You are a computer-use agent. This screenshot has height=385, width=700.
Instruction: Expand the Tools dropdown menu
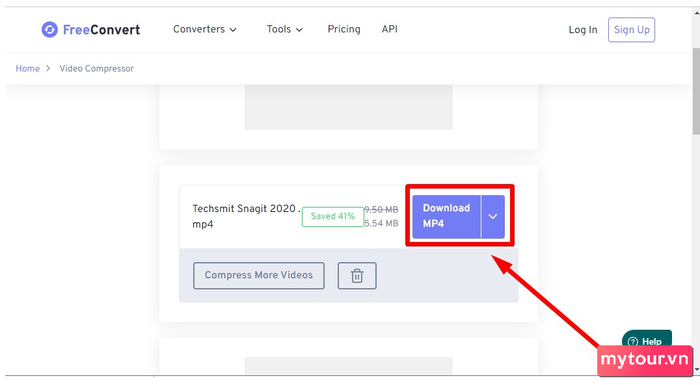click(x=284, y=29)
